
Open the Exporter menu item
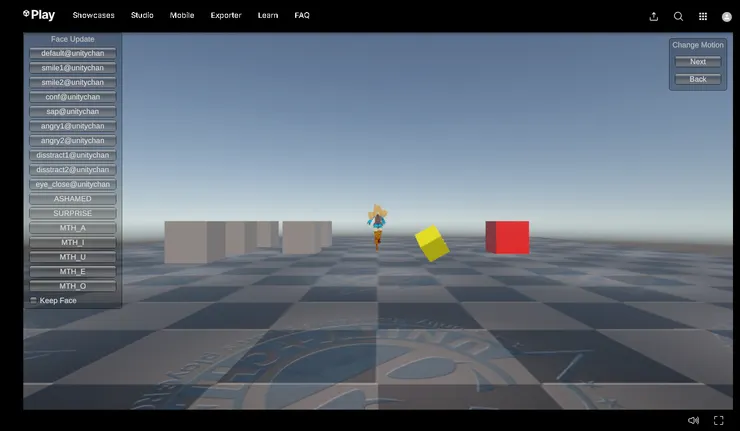pos(226,15)
